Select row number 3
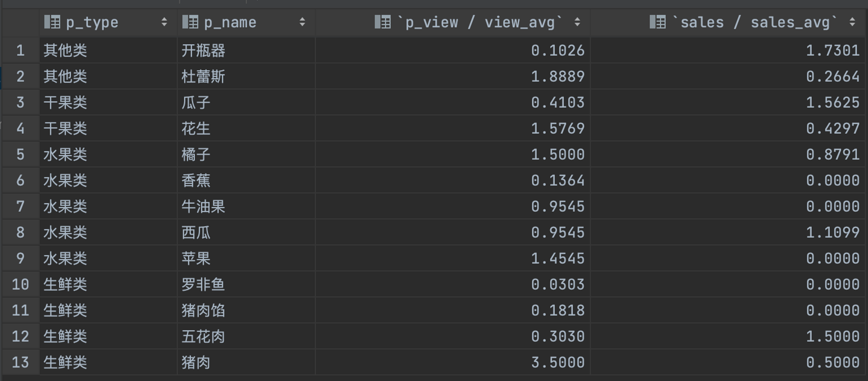This screenshot has height=381, width=868. [20, 103]
